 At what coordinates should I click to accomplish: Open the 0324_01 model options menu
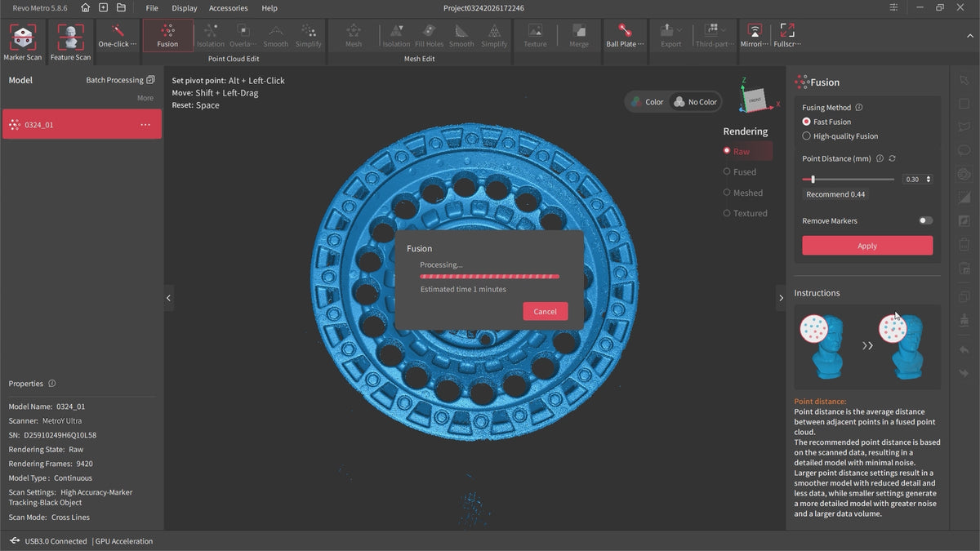pyautogui.click(x=145, y=125)
